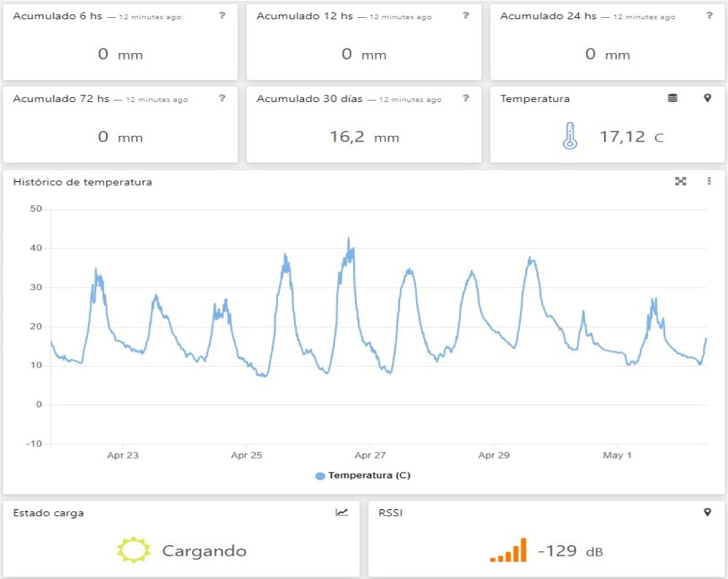Viewport: 728px width, 579px height.
Task: Click help icon on Acumulado 30 días widget
Action: click(466, 98)
